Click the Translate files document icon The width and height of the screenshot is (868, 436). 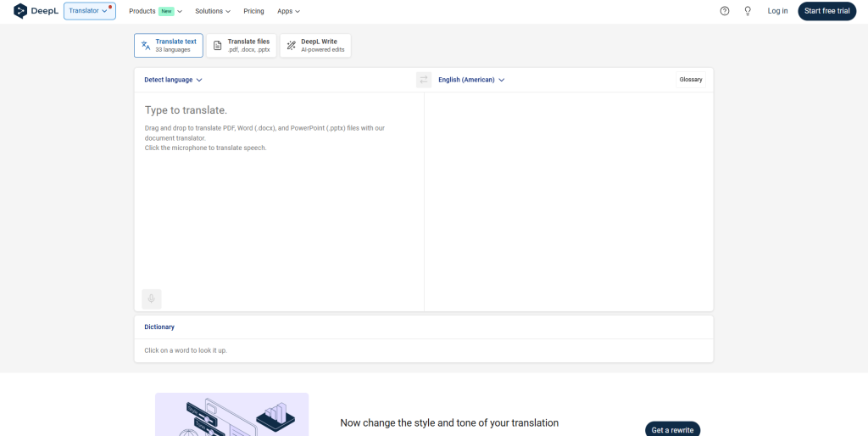pos(218,46)
